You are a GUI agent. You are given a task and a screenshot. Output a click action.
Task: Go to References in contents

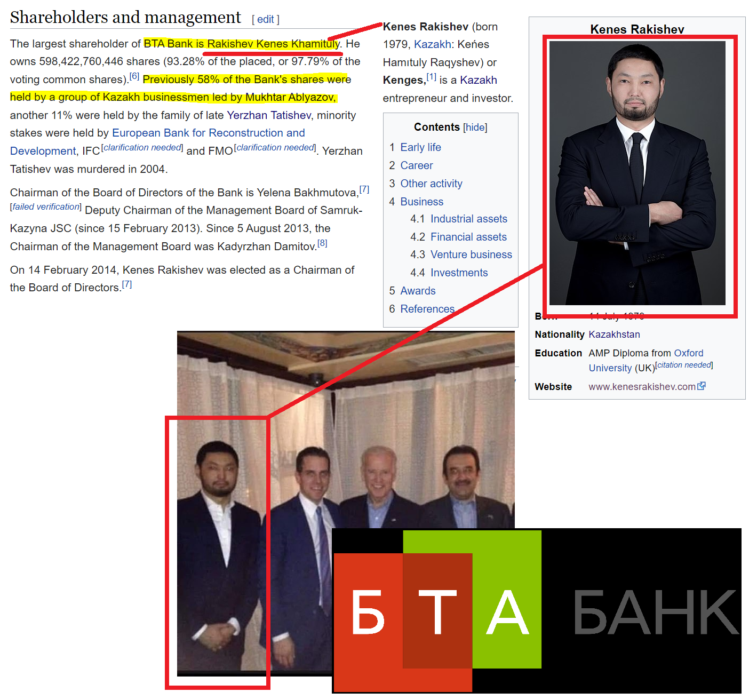pyautogui.click(x=427, y=309)
